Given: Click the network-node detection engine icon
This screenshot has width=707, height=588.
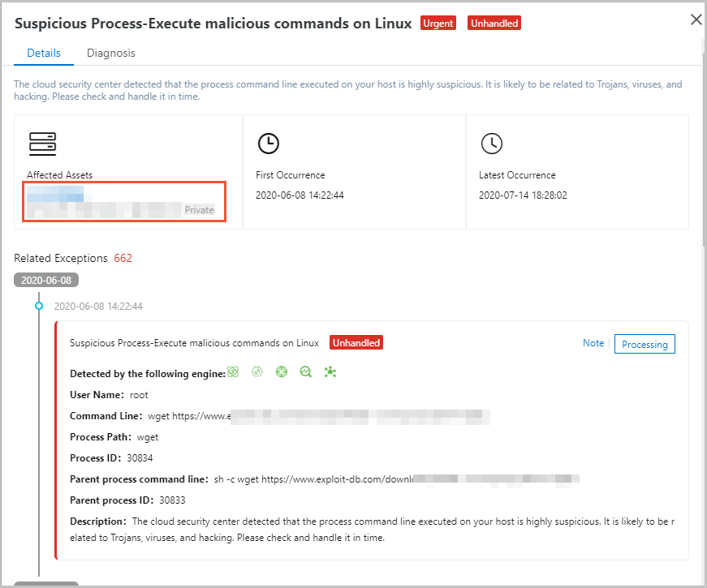Looking at the screenshot, I should [x=330, y=371].
